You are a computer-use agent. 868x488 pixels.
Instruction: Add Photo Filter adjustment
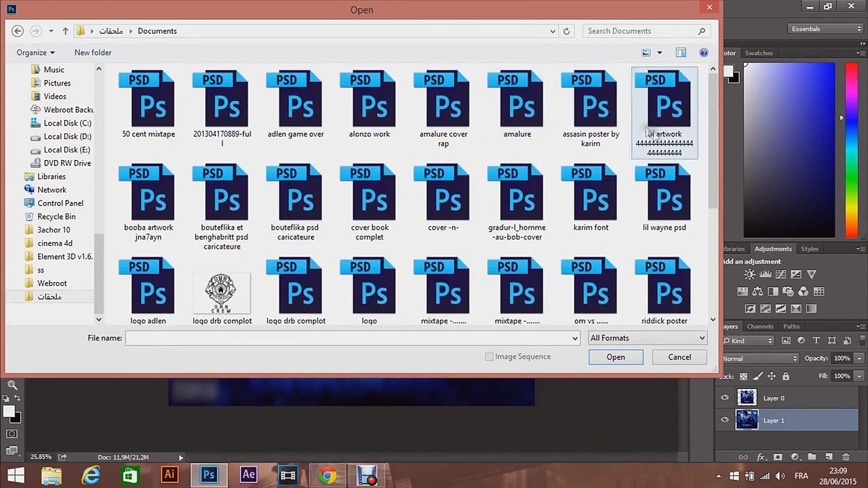(x=788, y=291)
